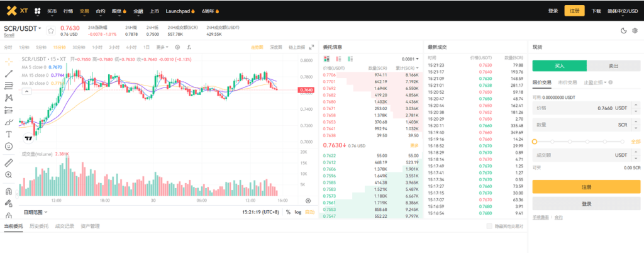
Task: Open chart indicators (fx) menu
Action: click(191, 47)
